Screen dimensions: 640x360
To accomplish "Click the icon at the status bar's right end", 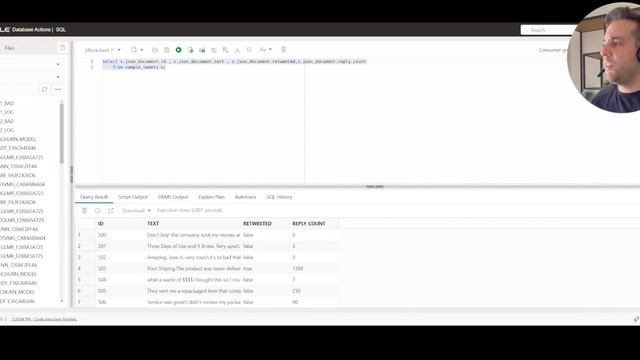I will 636,319.
